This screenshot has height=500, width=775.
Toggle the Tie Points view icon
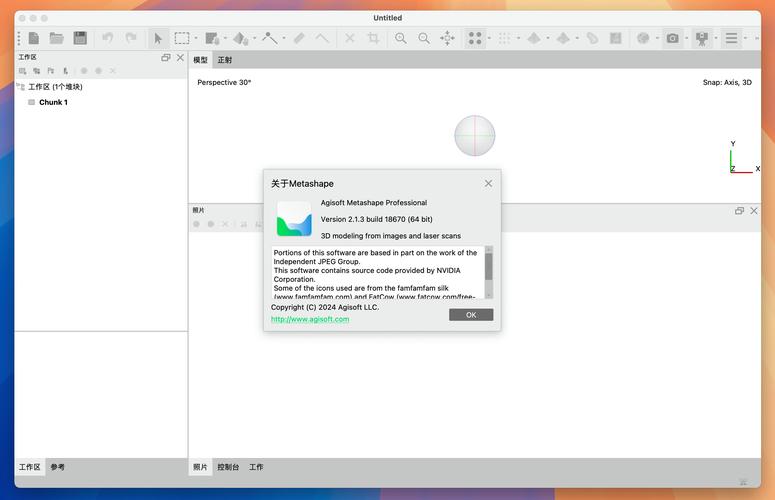(475, 38)
